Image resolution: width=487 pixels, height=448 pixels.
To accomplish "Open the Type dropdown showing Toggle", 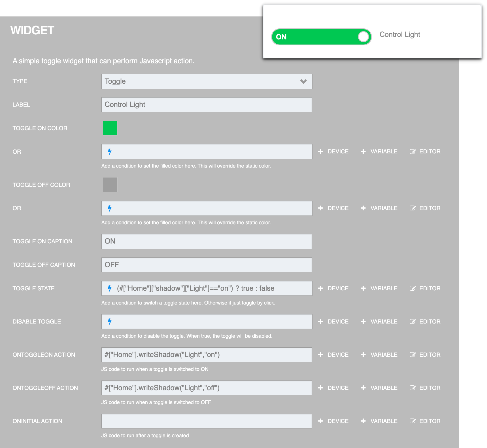I will coord(207,81).
